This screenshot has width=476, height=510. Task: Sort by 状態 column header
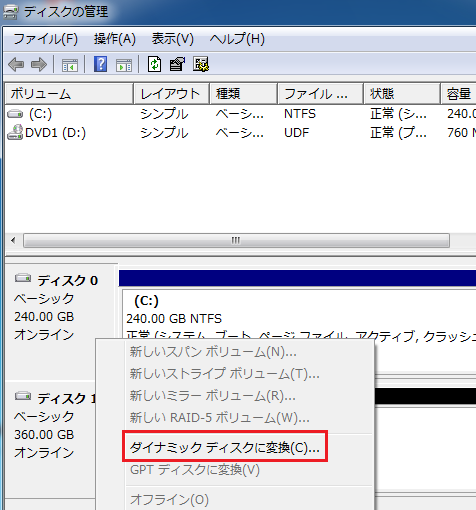tap(402, 94)
